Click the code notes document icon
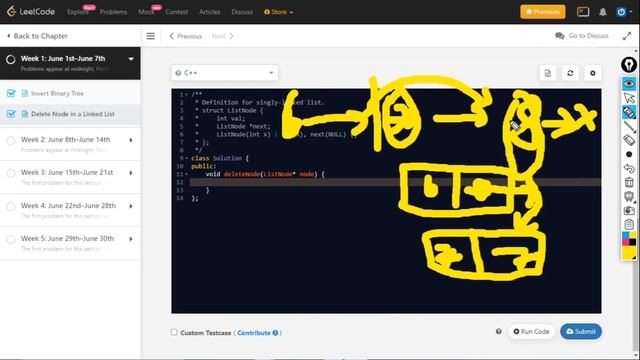This screenshot has width=640, height=360. (x=547, y=73)
